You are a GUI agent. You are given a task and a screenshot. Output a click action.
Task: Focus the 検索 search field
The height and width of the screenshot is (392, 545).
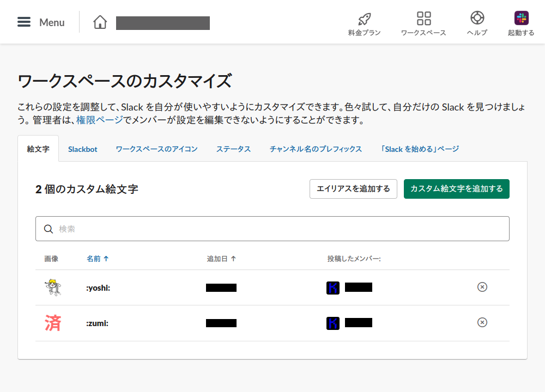click(x=272, y=229)
